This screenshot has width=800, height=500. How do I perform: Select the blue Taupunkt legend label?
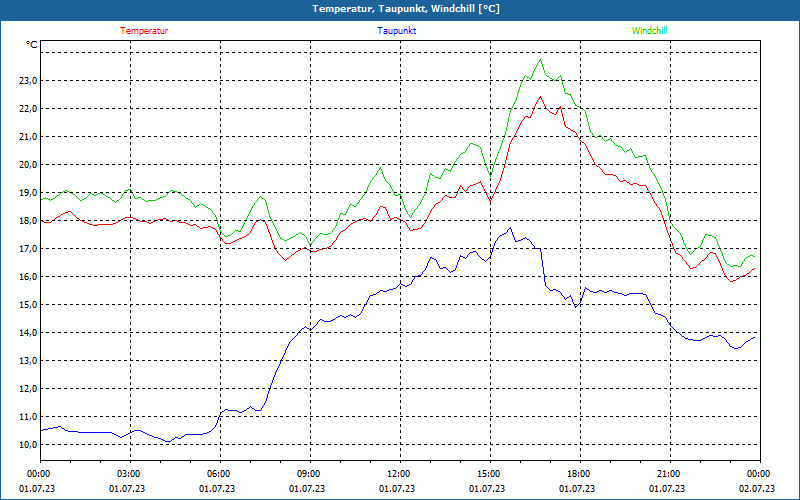(x=397, y=31)
